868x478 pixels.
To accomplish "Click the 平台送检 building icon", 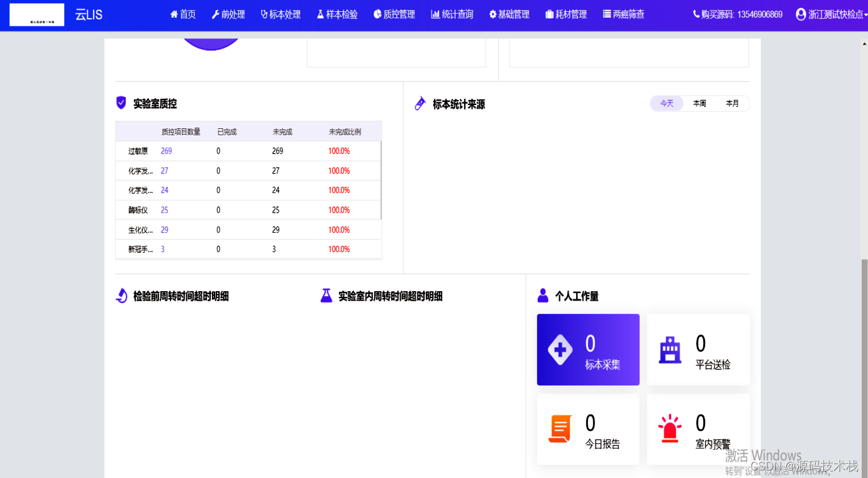I will click(x=670, y=349).
